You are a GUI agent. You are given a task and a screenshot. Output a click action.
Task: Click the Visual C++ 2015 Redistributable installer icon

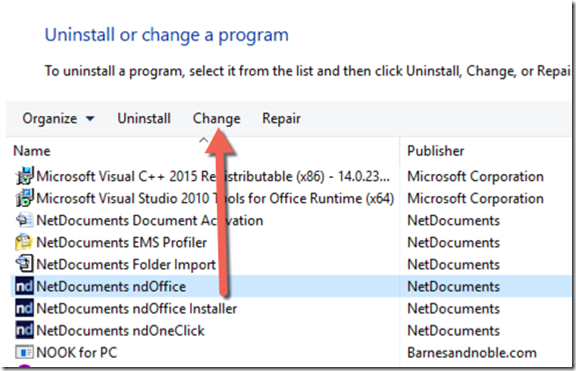coord(25,176)
